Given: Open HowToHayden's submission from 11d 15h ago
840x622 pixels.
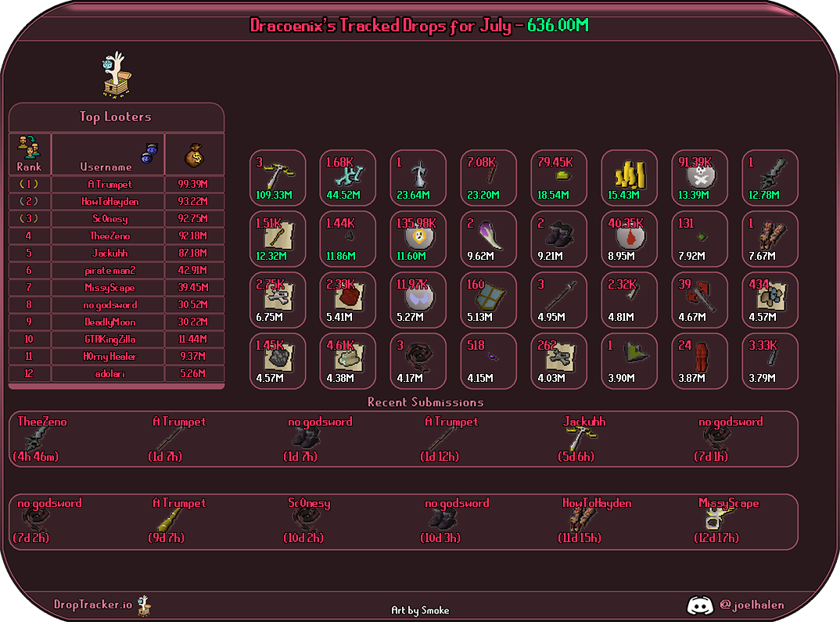Looking at the screenshot, I should [595, 520].
